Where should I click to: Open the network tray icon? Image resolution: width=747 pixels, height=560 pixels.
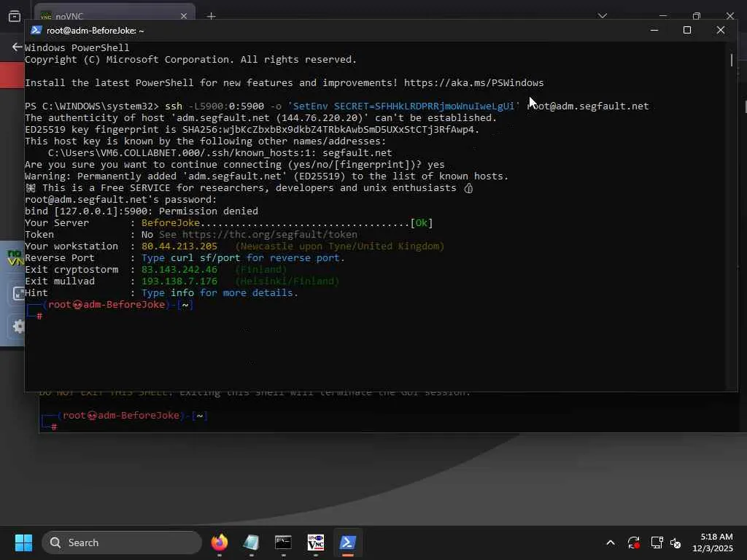tap(657, 542)
